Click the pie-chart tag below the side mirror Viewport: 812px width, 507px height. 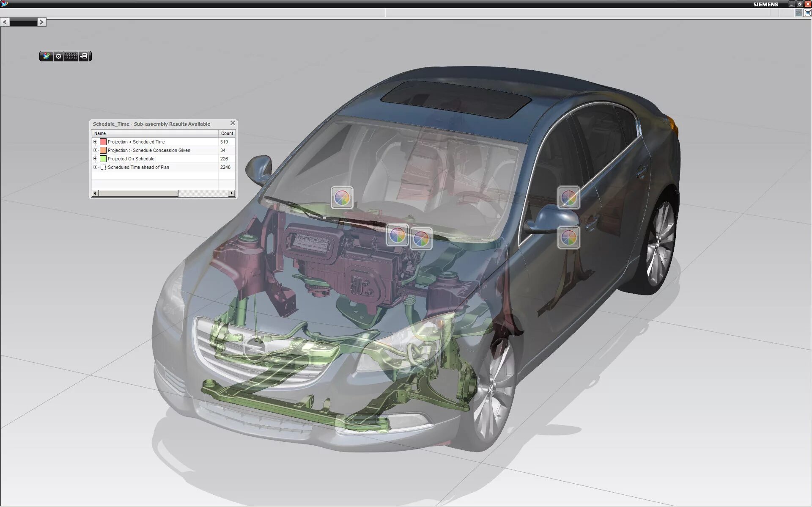click(568, 237)
